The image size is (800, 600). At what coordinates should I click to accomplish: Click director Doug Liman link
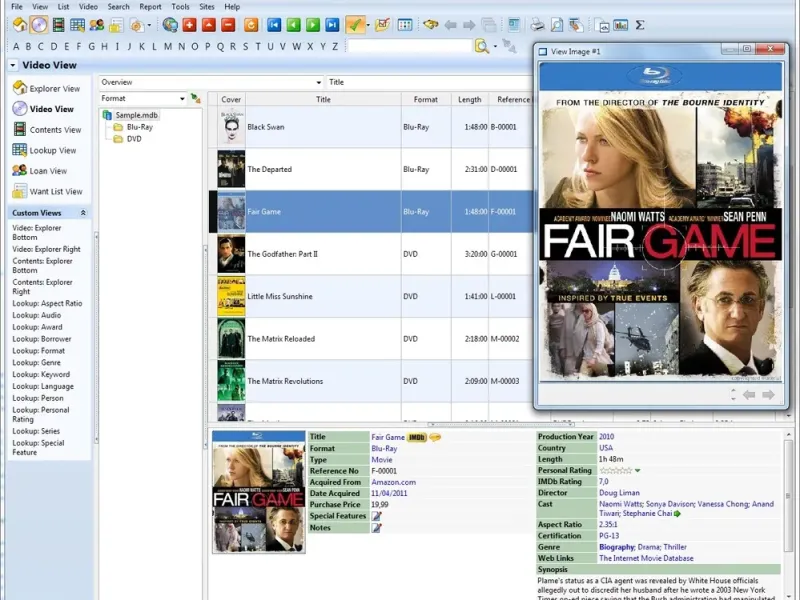tap(619, 493)
